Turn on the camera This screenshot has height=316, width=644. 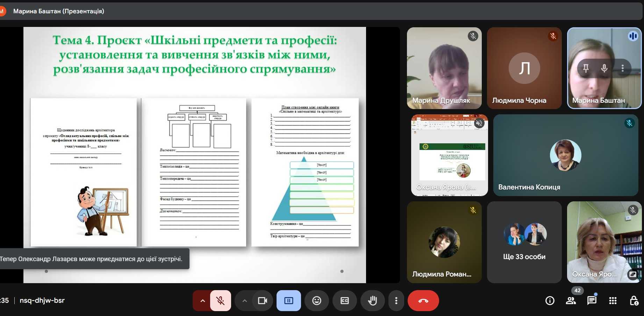point(262,301)
